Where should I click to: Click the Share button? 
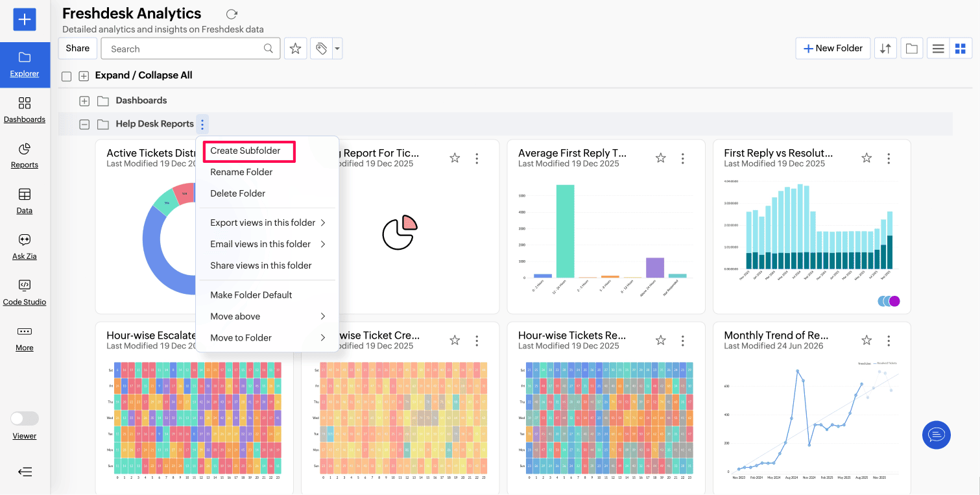click(x=78, y=48)
